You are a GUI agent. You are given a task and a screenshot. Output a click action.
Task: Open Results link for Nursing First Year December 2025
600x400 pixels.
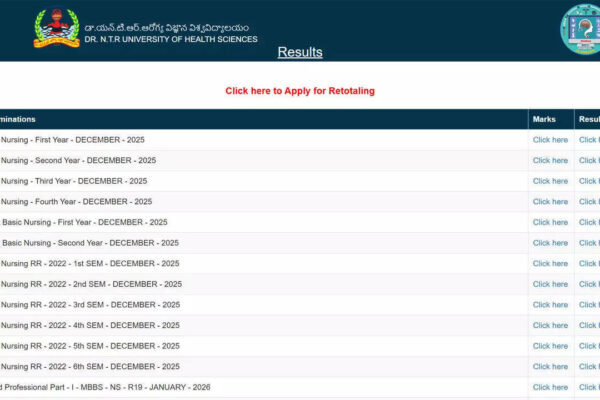(x=589, y=140)
